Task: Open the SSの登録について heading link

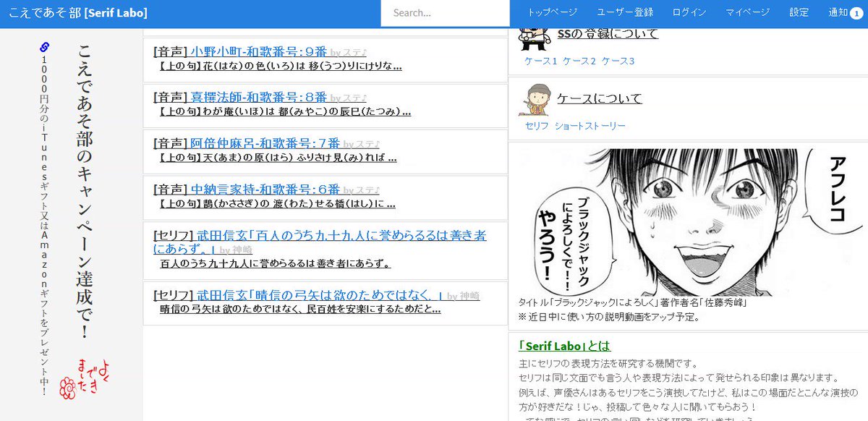Action: (x=608, y=34)
